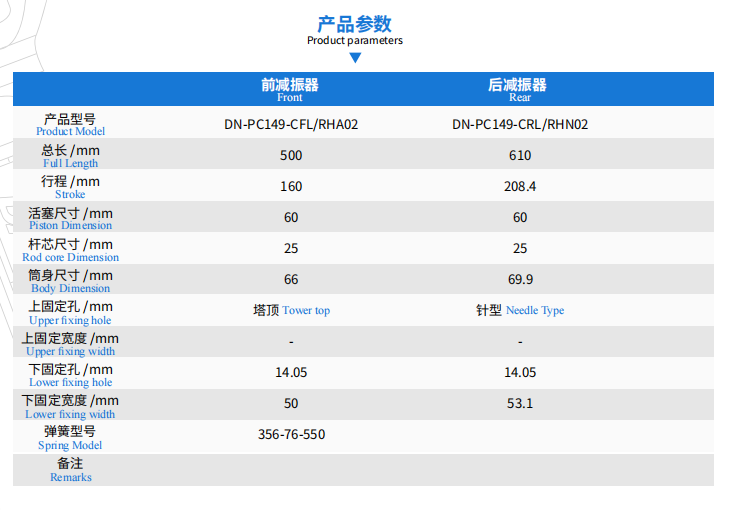The height and width of the screenshot is (515, 735).
Task: Select the 后减振器 Rear column header
Action: click(x=518, y=89)
